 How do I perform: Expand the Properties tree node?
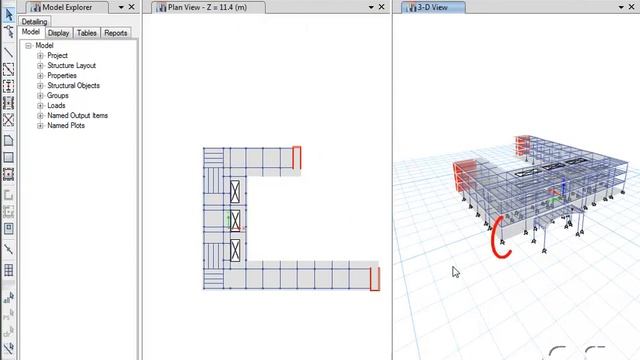point(40,76)
